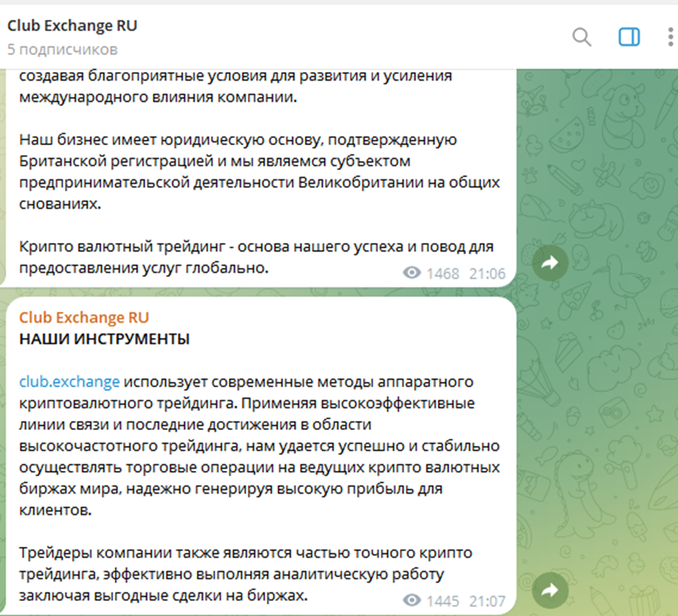
Task: Open channel info via header title
Action: pyautogui.click(x=72, y=25)
